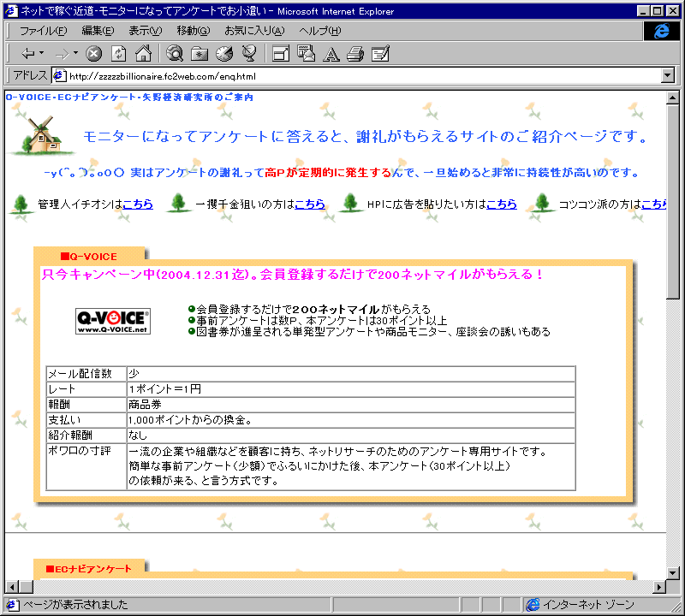685x616 pixels.
Task: Click the windmill house image
Action: 41,135
